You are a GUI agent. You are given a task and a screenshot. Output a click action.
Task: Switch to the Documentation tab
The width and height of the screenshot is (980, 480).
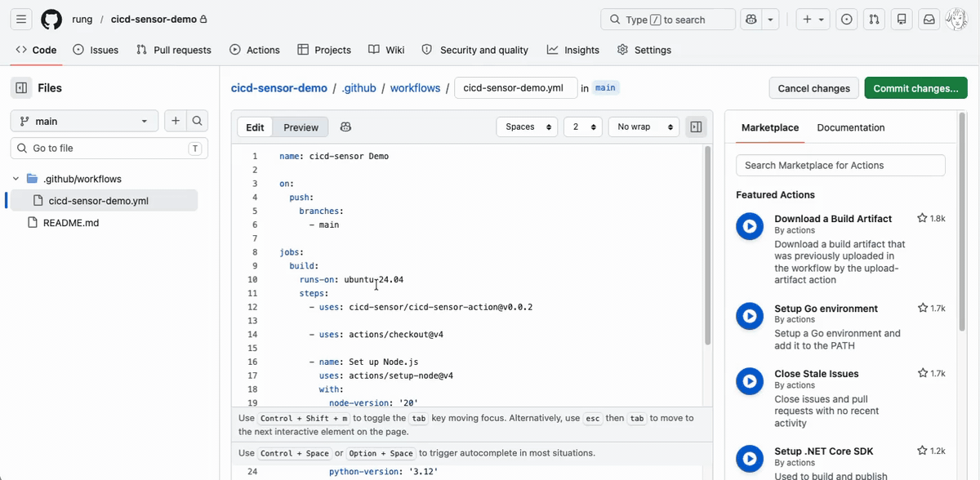click(x=851, y=128)
